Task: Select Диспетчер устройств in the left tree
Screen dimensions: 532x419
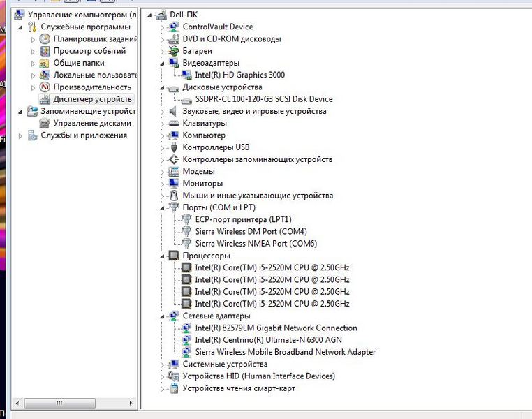Action: (92, 99)
